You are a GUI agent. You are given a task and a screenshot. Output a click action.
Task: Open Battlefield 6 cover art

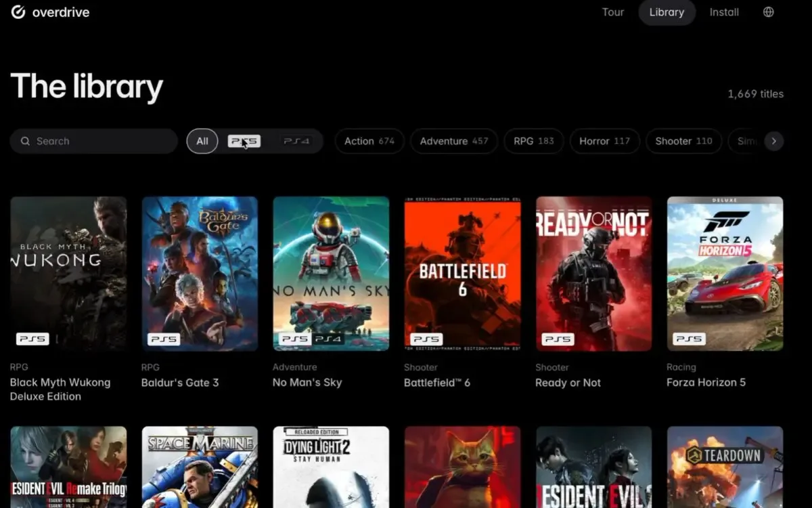(x=462, y=274)
